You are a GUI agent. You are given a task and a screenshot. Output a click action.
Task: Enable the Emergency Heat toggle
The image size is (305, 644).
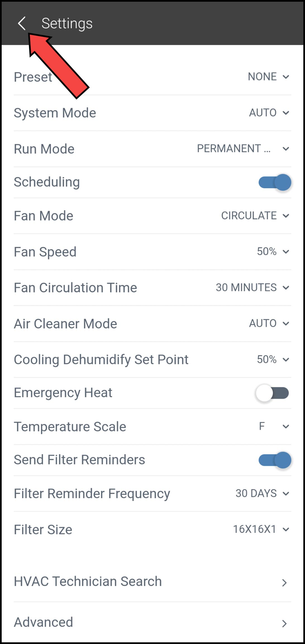click(x=272, y=393)
